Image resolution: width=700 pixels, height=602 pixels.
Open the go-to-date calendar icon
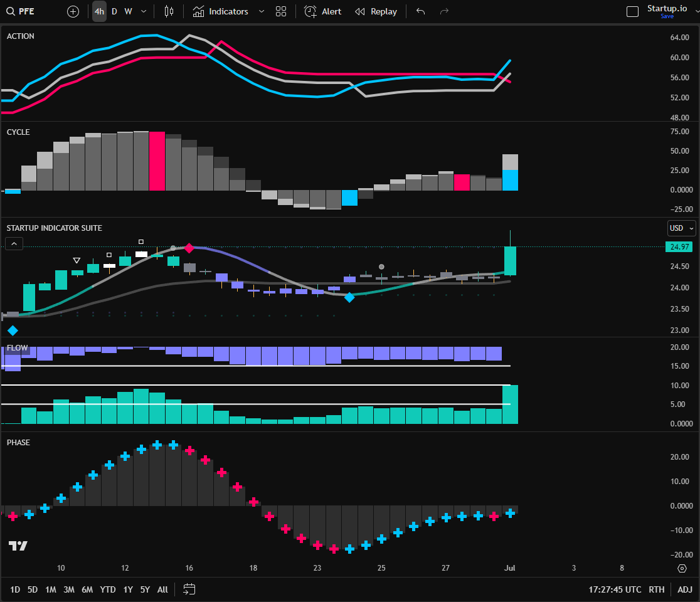pyautogui.click(x=189, y=589)
